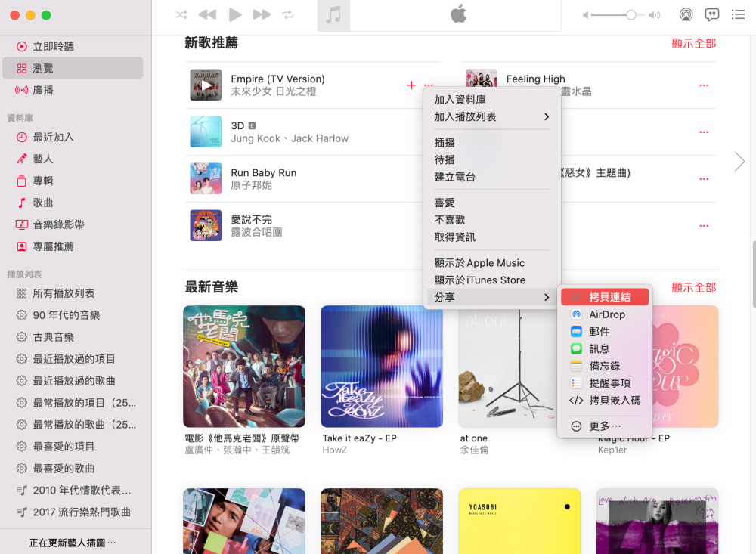
Task: Click the mute speaker icon
Action: (585, 15)
